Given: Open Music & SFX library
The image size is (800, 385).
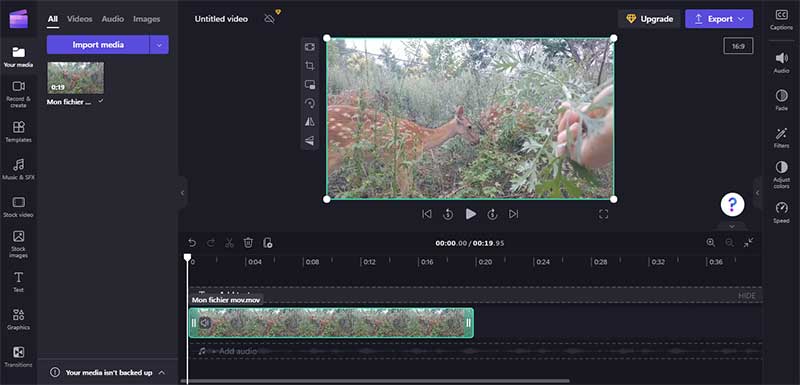Looking at the screenshot, I should pos(18,169).
